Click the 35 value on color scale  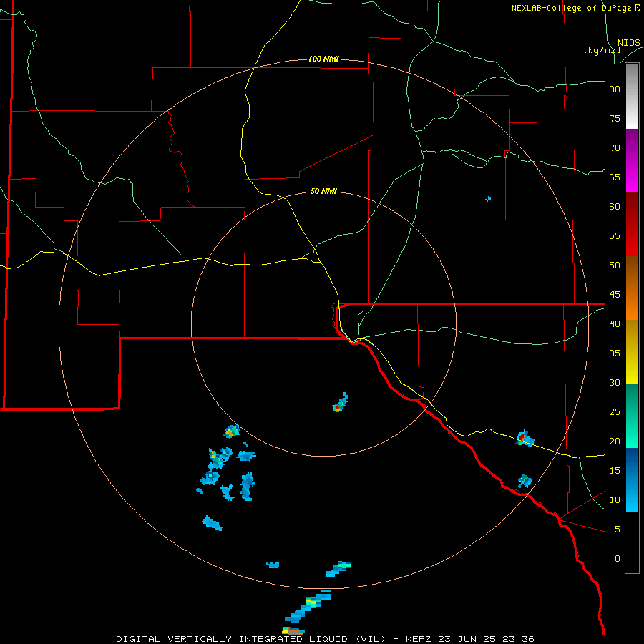[x=615, y=353]
